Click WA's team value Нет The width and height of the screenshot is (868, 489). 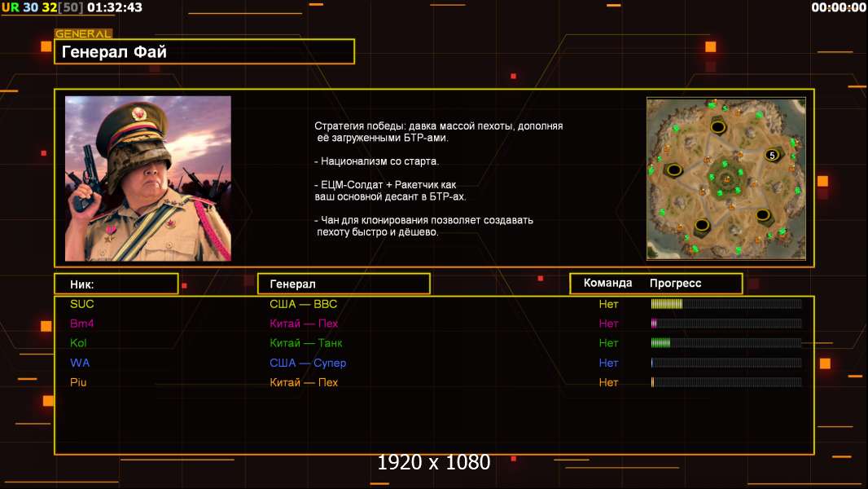pyautogui.click(x=608, y=363)
